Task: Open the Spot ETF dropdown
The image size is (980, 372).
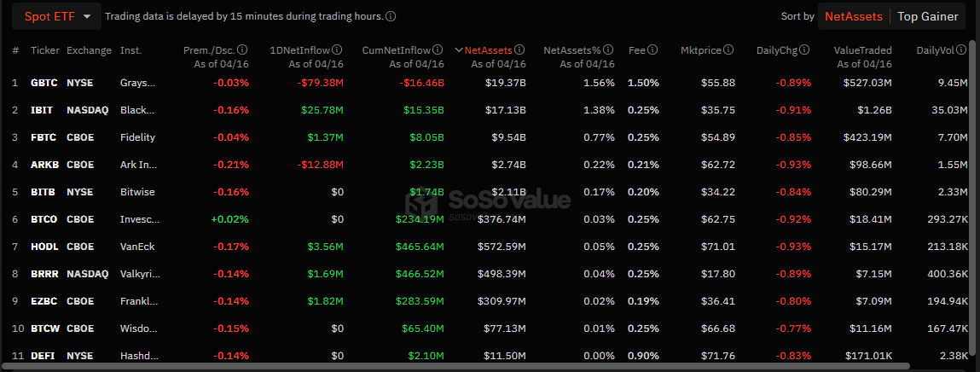Action: pos(57,16)
